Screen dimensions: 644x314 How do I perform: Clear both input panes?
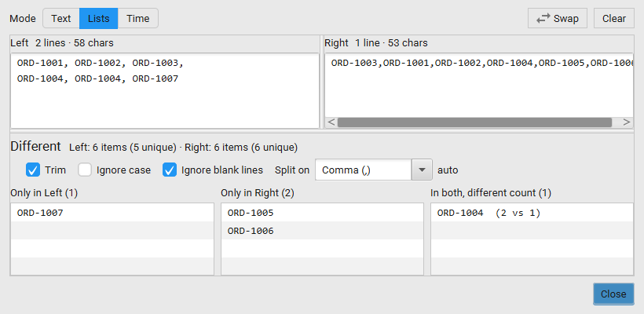point(614,19)
